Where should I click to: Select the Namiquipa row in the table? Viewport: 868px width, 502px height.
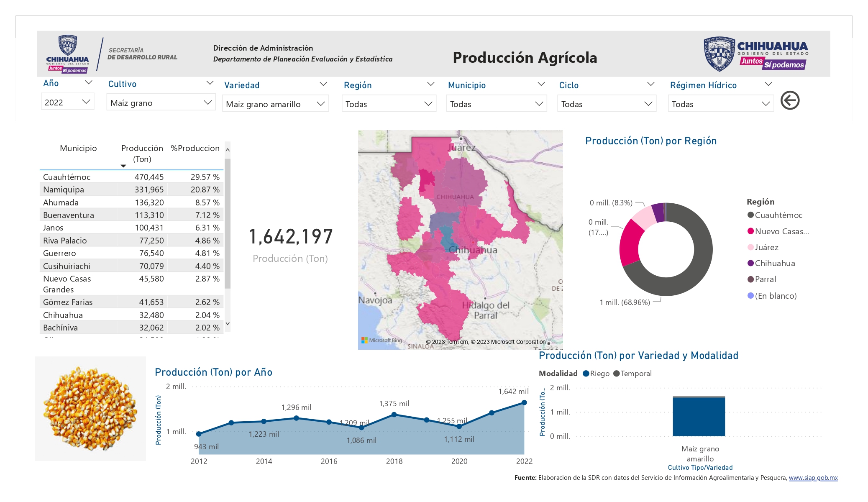[132, 190]
